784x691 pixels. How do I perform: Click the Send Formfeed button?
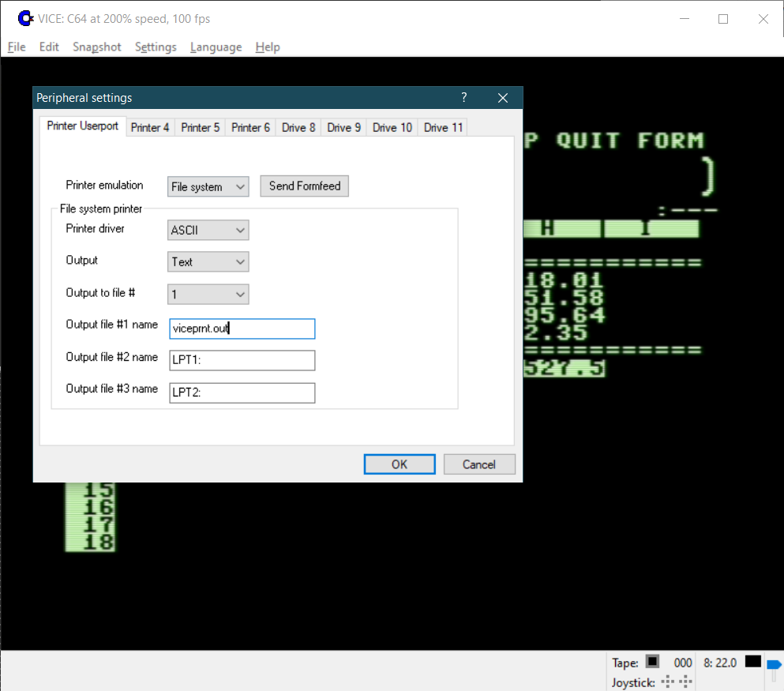[305, 186]
